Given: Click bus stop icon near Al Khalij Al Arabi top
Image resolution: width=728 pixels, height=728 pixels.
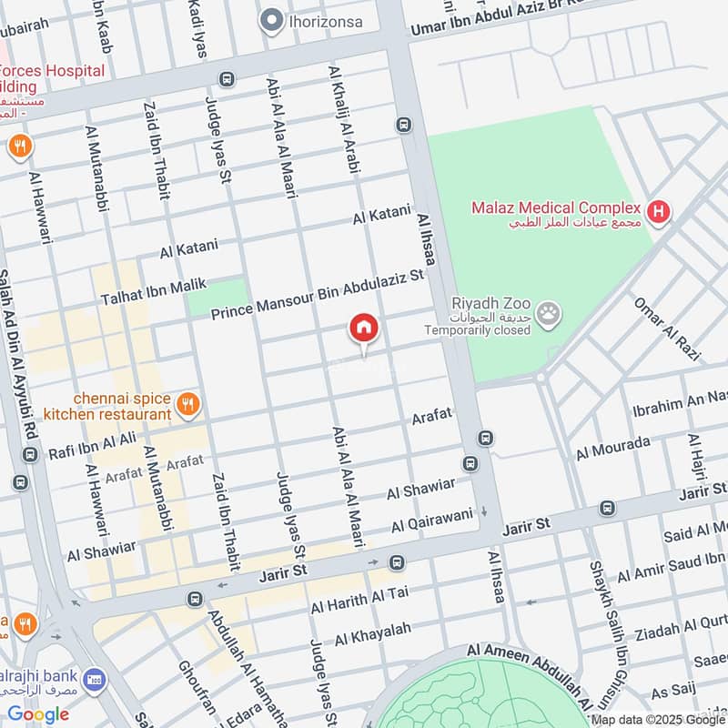Looking at the screenshot, I should click(x=404, y=125).
